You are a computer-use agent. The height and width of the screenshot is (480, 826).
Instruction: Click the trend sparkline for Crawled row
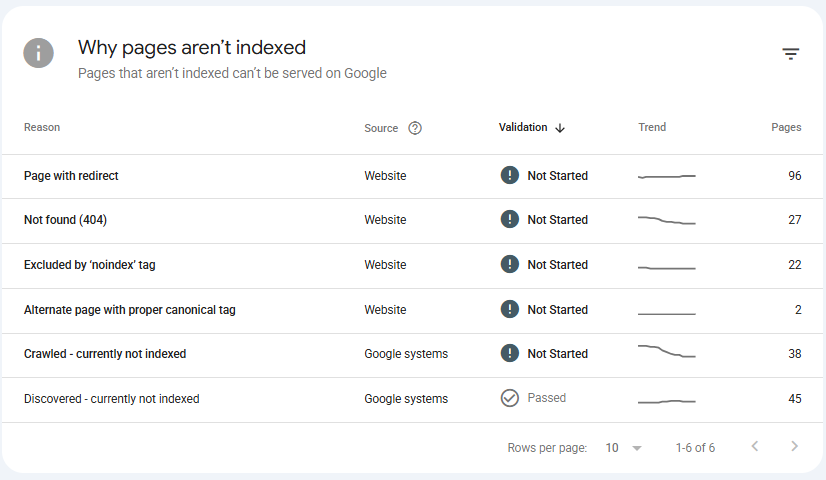click(x=666, y=351)
